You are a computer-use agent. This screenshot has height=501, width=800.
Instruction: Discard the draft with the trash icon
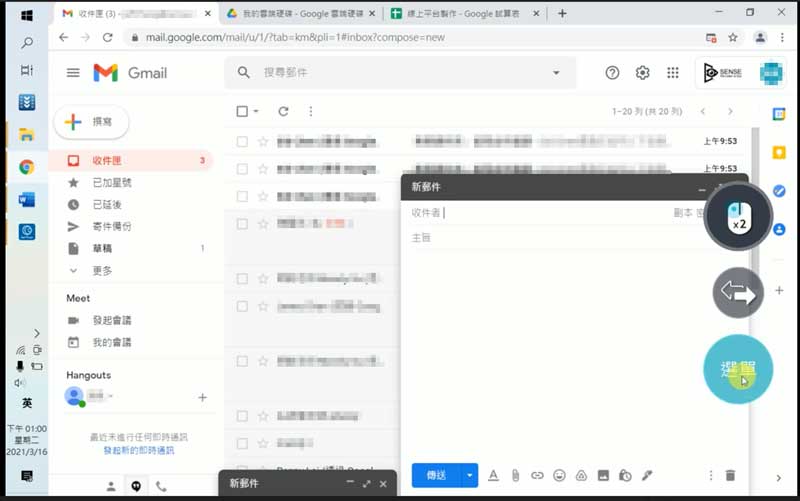[730, 476]
